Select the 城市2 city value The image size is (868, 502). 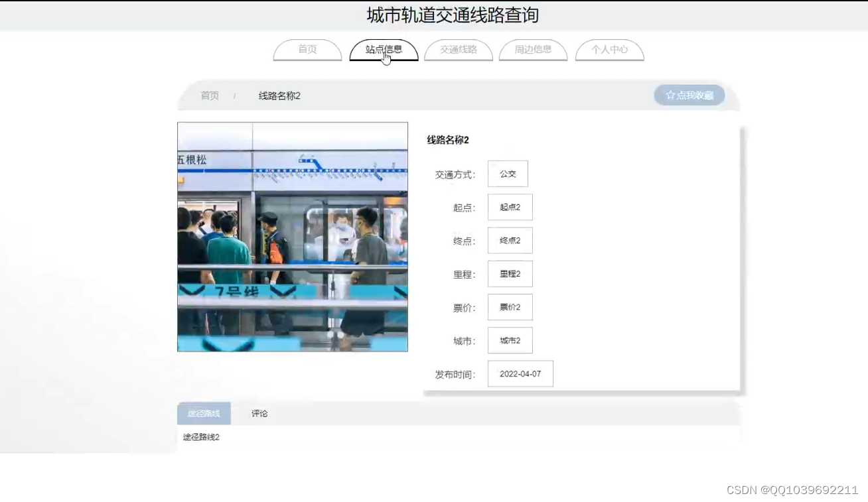510,340
